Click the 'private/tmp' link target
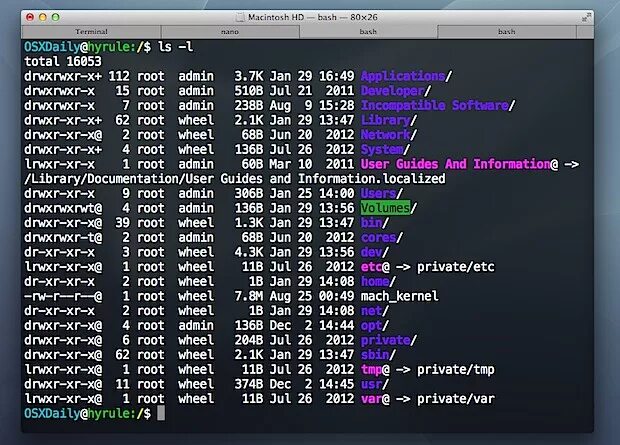The height and width of the screenshot is (445, 620). pyautogui.click(x=456, y=369)
